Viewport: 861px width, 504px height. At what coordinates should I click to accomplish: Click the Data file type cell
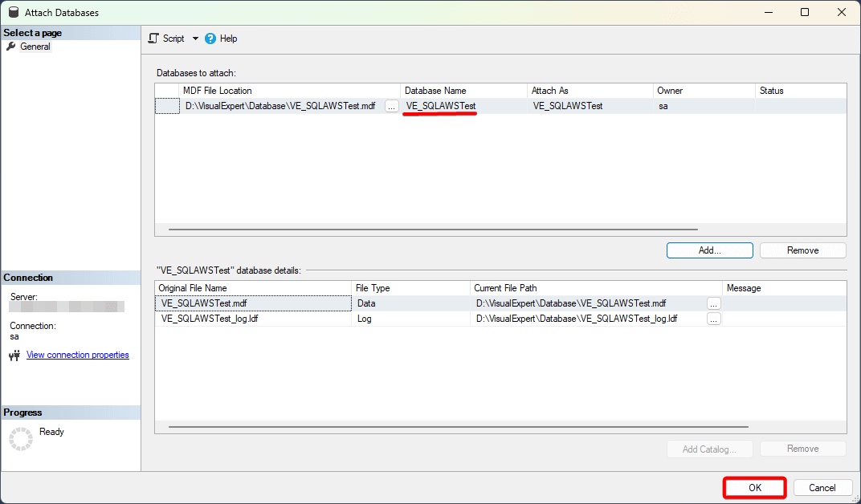click(410, 303)
